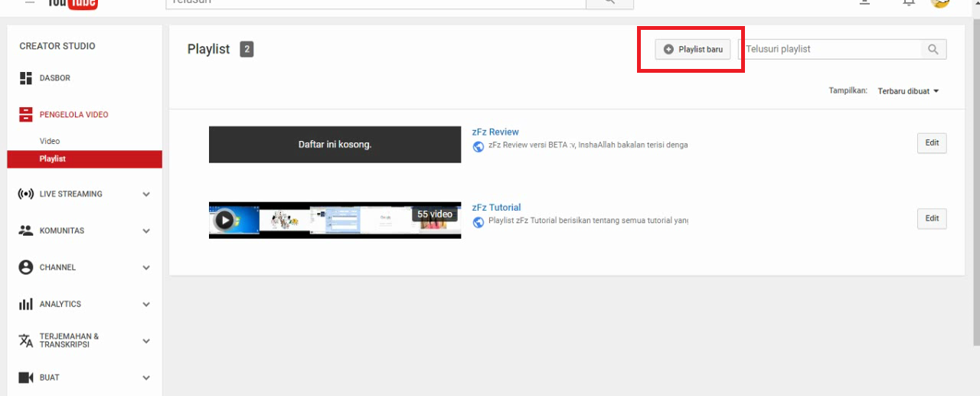Play zFz Tutorial via thumbnail play icon
The height and width of the screenshot is (396, 980).
(x=224, y=221)
